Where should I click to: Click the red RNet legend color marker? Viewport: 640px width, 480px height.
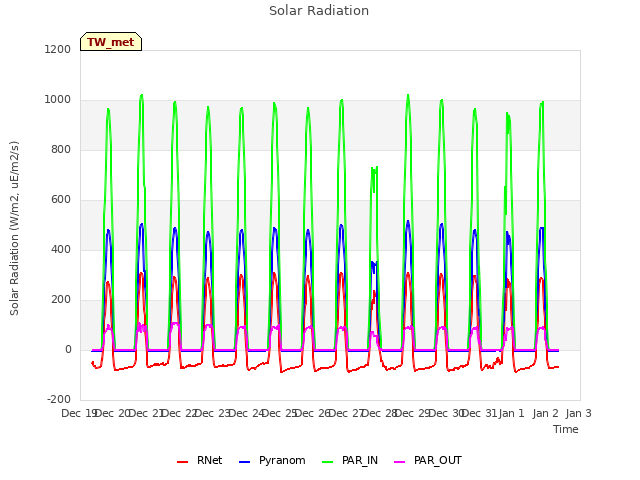182,462
